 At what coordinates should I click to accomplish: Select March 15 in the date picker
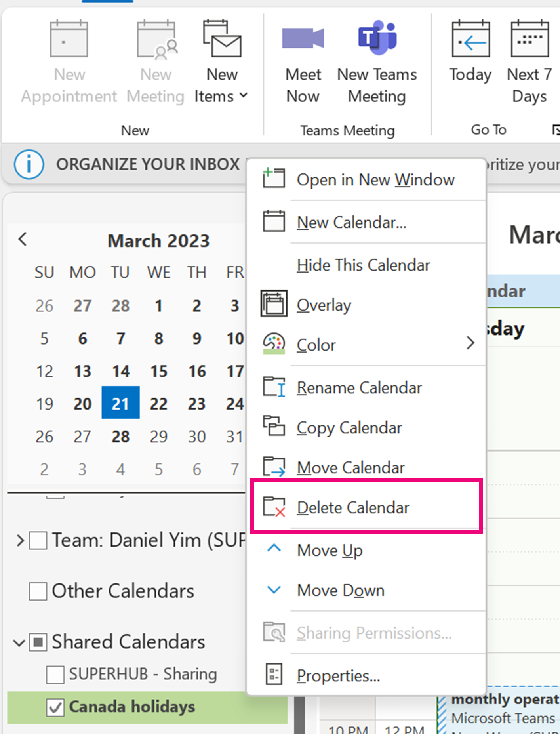(159, 372)
